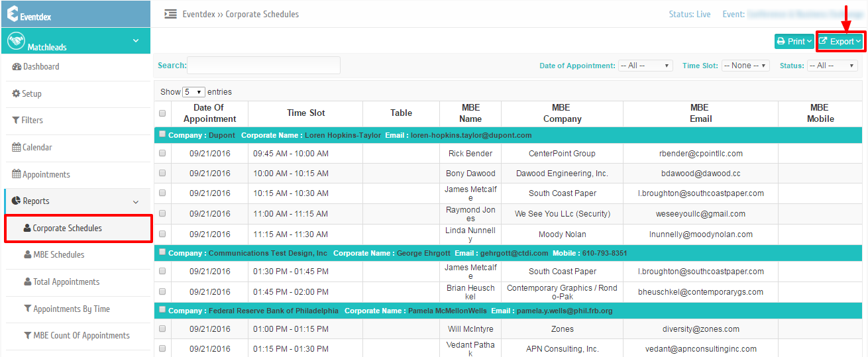Click the MBE Schedules user icon

[x=28, y=255]
